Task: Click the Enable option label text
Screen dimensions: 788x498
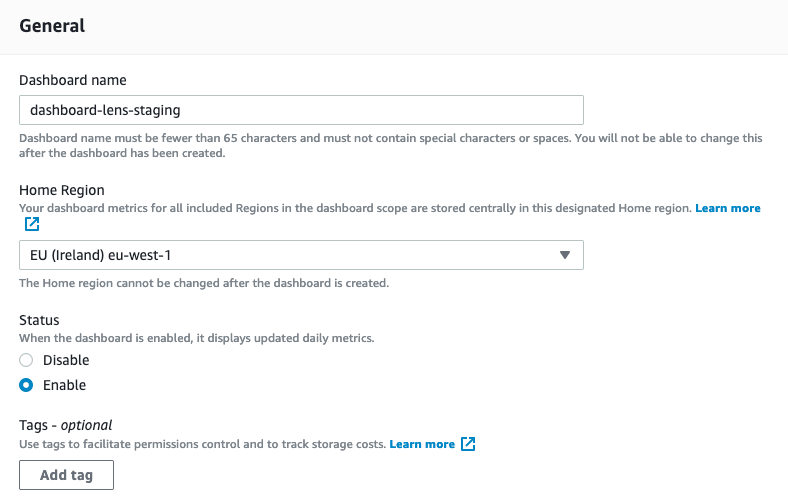Action: (x=64, y=385)
